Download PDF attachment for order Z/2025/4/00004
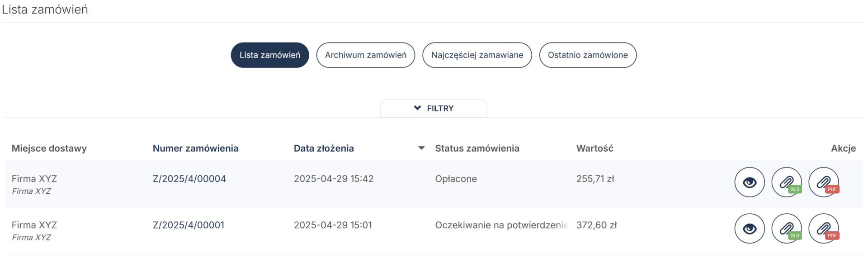Image resolution: width=868 pixels, height=268 pixels. point(824,182)
